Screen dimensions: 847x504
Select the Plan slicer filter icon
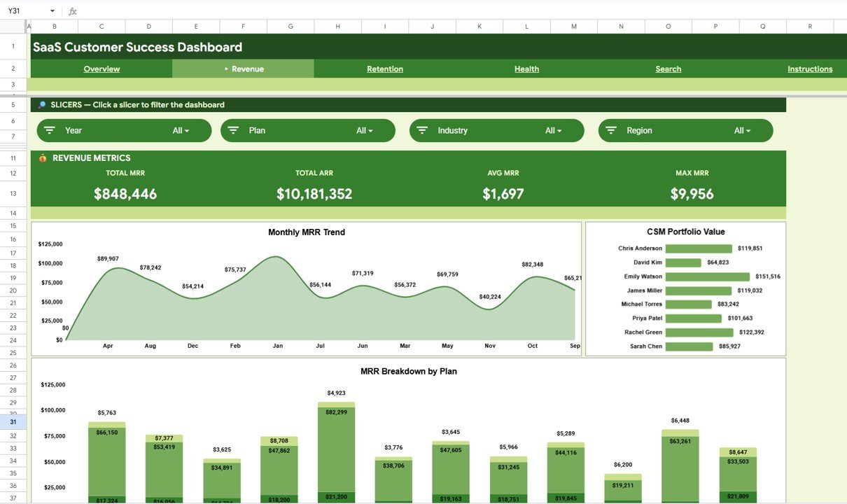234,130
